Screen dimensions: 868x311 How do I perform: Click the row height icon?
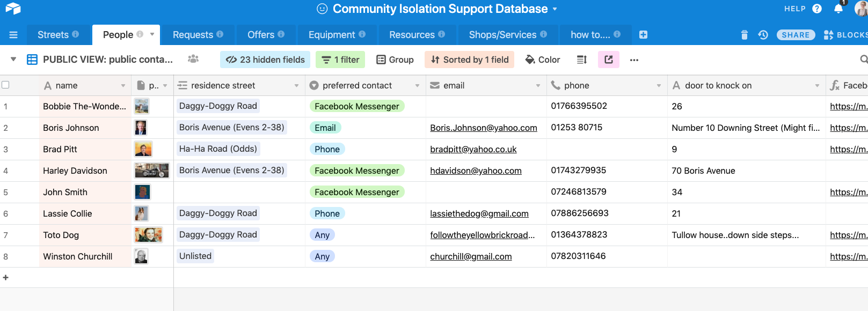pos(581,60)
